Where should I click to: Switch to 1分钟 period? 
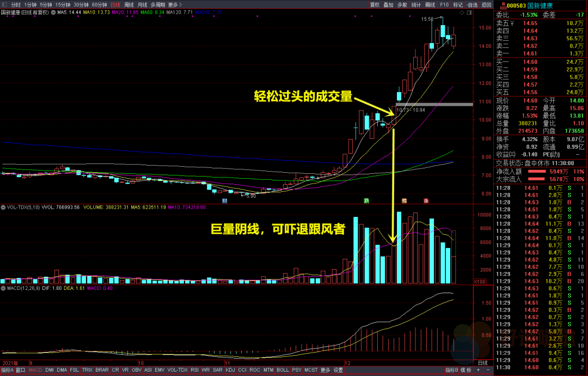[x=30, y=4]
